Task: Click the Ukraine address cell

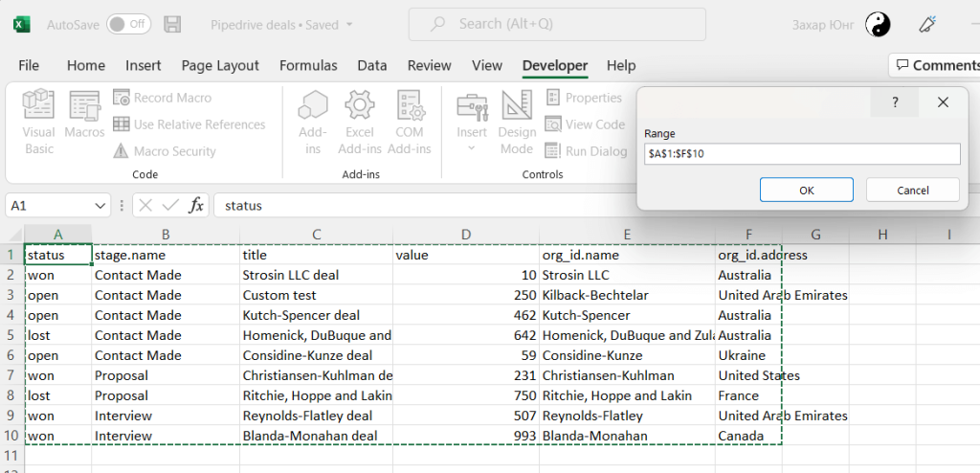Action: tap(748, 355)
